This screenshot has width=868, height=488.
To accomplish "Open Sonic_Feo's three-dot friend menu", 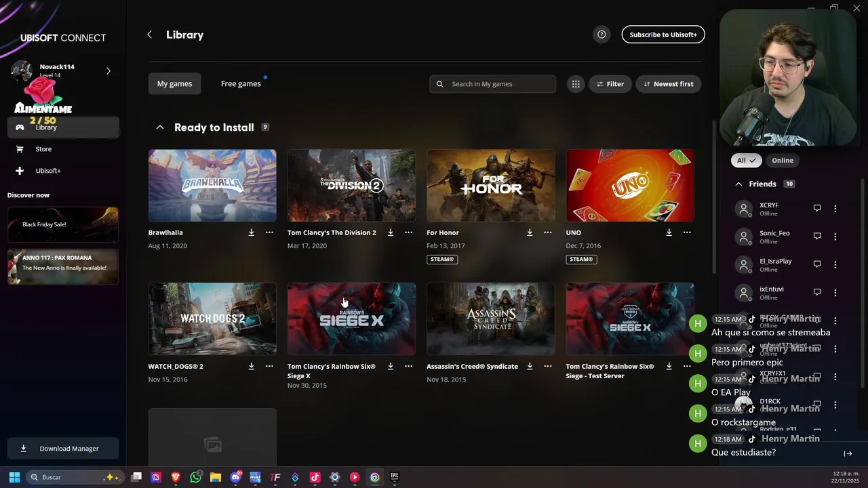I will pyautogui.click(x=835, y=237).
